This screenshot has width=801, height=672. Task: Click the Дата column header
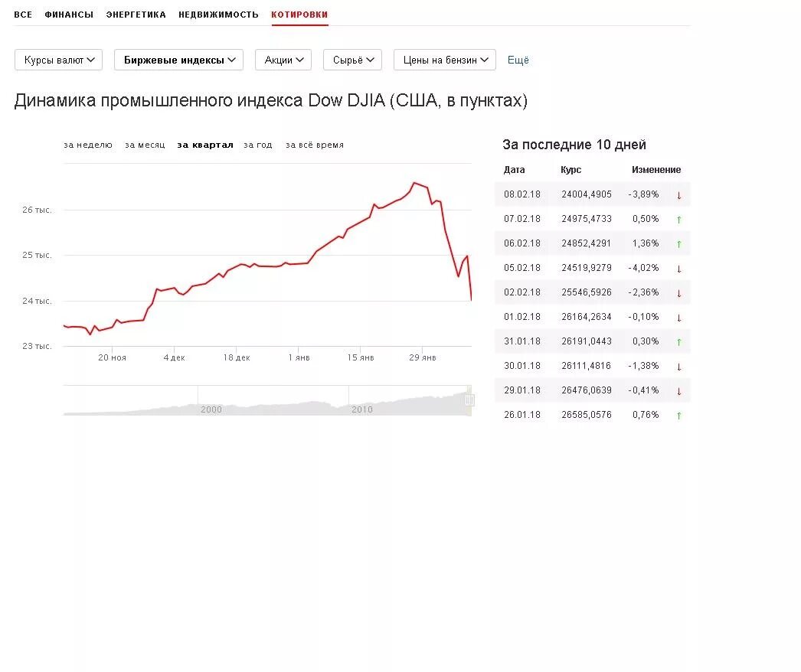click(514, 170)
